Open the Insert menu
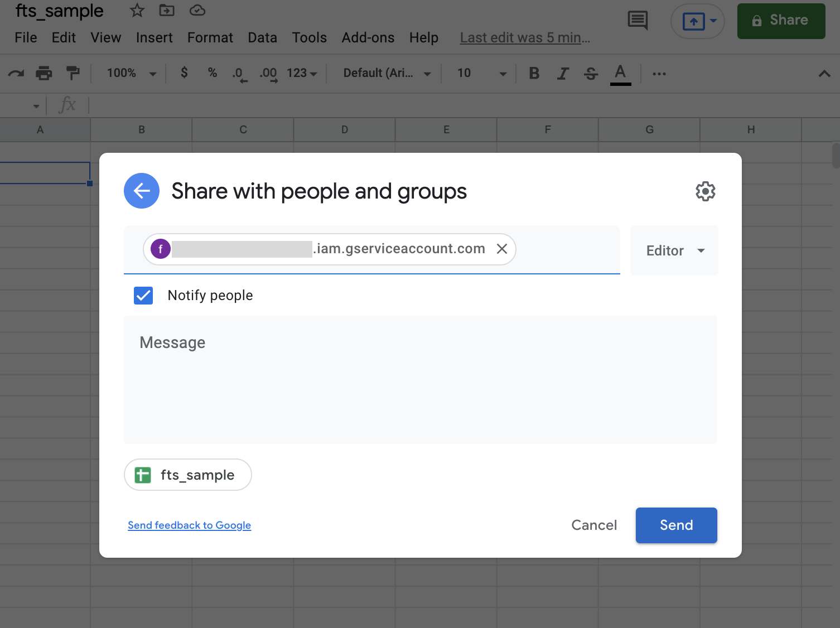 155,37
